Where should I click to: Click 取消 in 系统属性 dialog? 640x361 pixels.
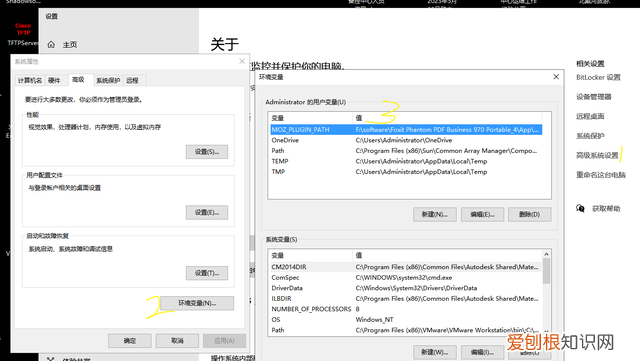[x=177, y=341]
